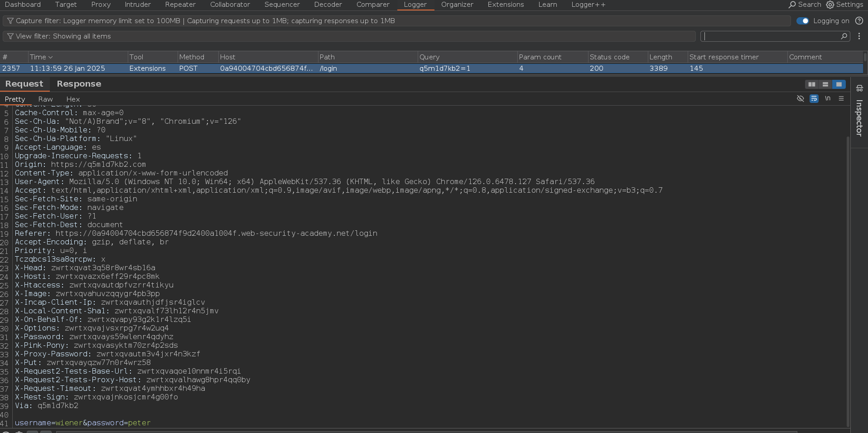Select single-pane combined layout icon
Viewport: 868px width, 433px height.
point(839,84)
